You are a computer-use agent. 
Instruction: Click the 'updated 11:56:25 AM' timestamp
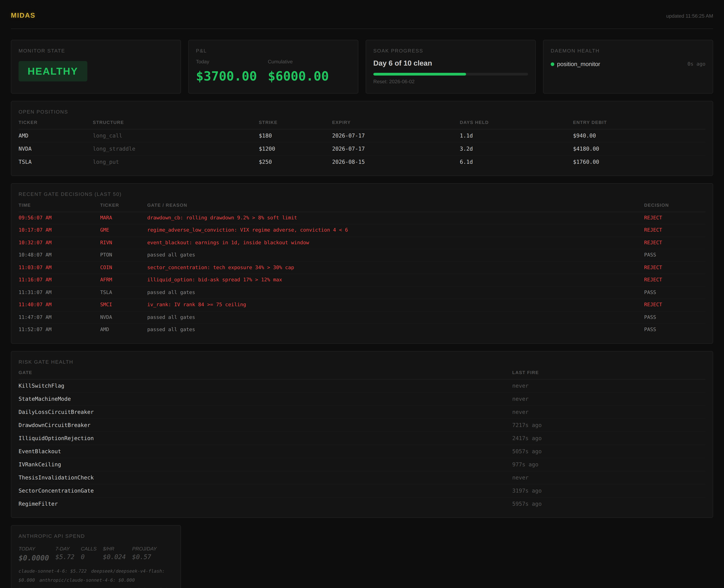[x=689, y=16]
